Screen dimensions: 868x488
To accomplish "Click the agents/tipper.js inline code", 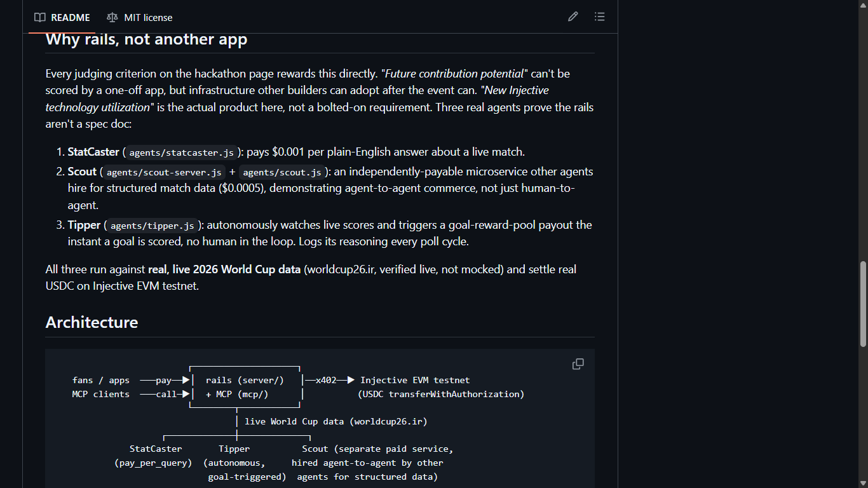I will [153, 226].
